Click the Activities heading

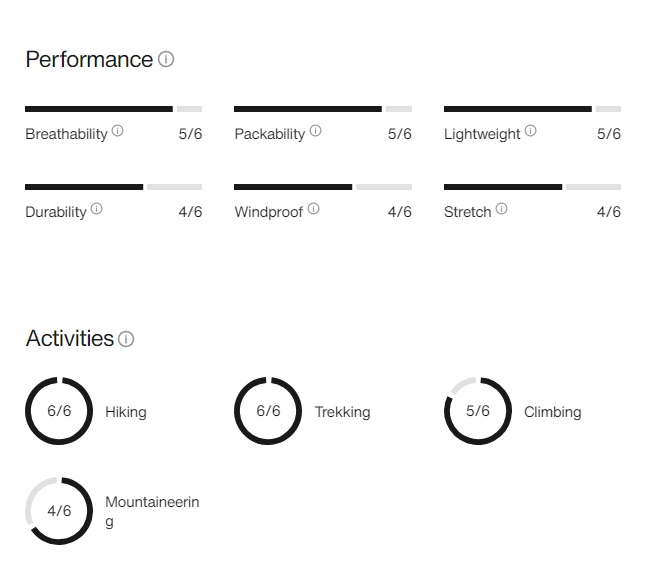[x=69, y=338]
